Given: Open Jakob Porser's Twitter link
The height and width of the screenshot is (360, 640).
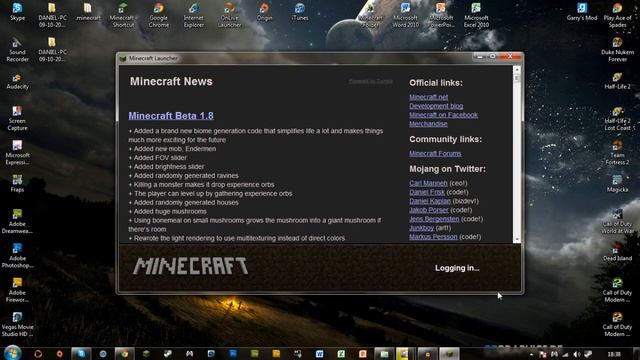Looking at the screenshot, I should [429, 210].
